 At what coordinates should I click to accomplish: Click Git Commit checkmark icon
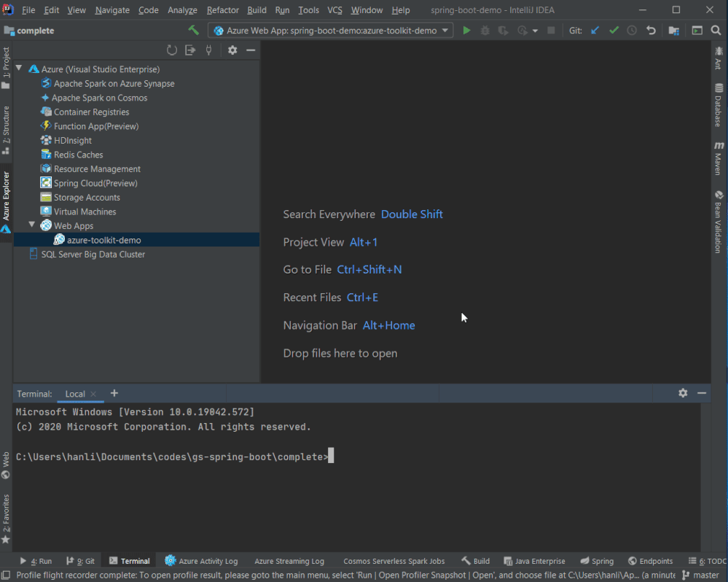pos(614,30)
